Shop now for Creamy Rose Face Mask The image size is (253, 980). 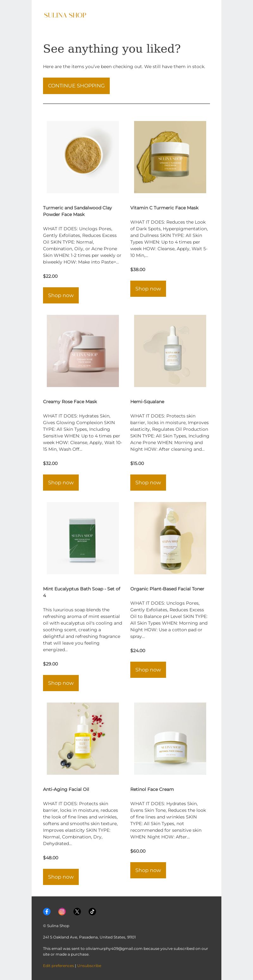point(61,482)
